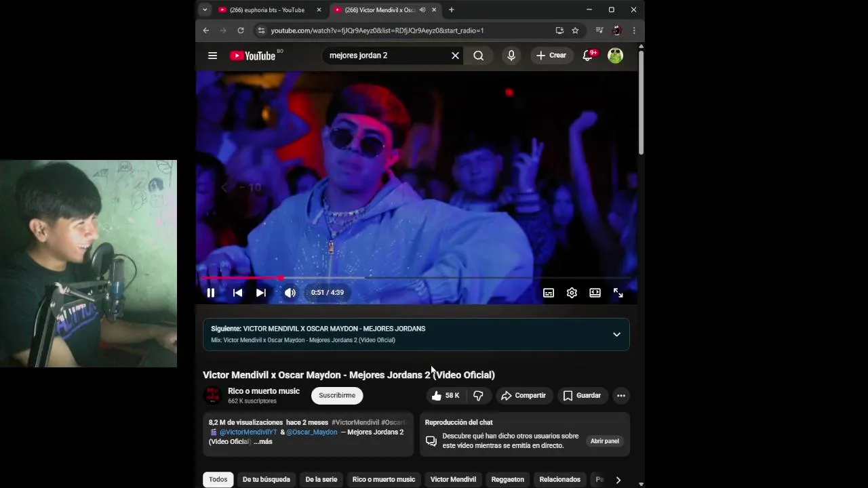Skip to the previous video

click(237, 293)
